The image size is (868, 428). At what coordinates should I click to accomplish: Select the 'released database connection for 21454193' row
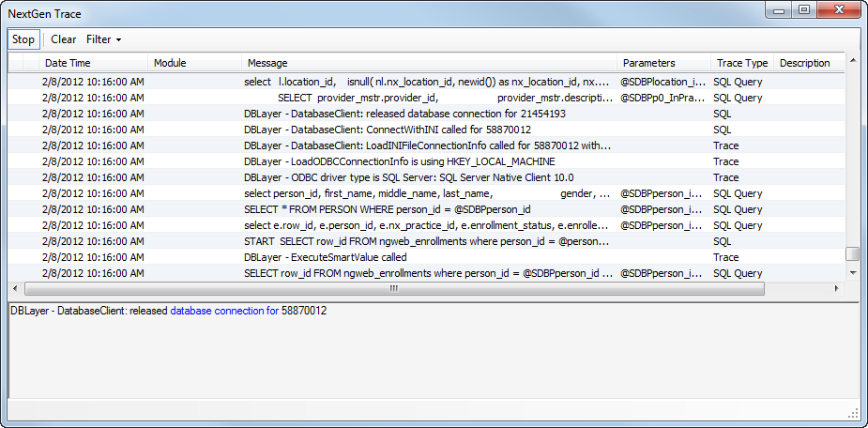pos(427,114)
